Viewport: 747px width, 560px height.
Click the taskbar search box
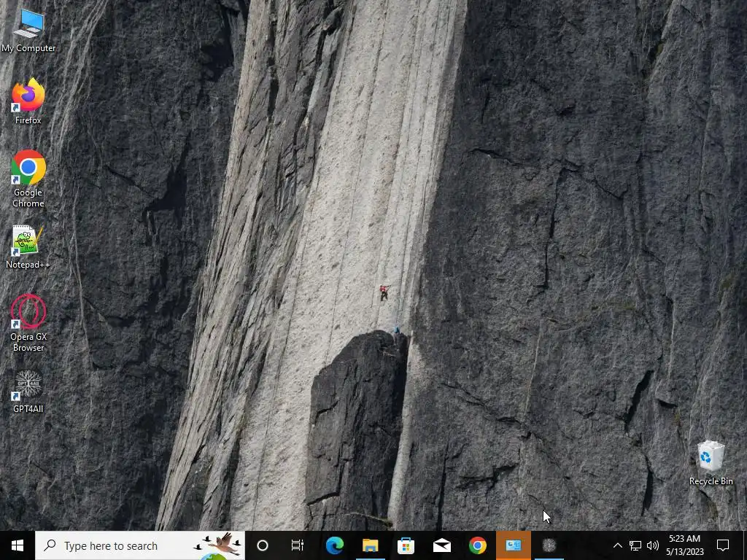pos(140,545)
